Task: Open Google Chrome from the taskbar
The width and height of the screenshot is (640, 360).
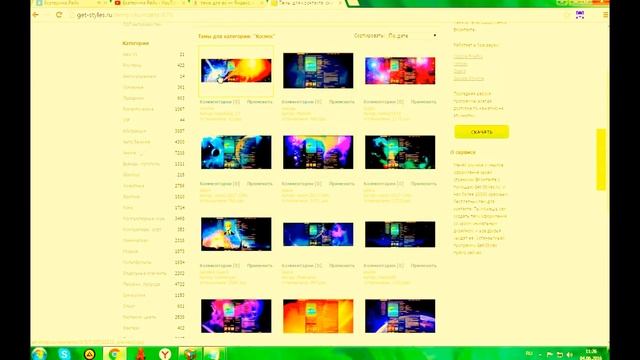Action: [115, 353]
